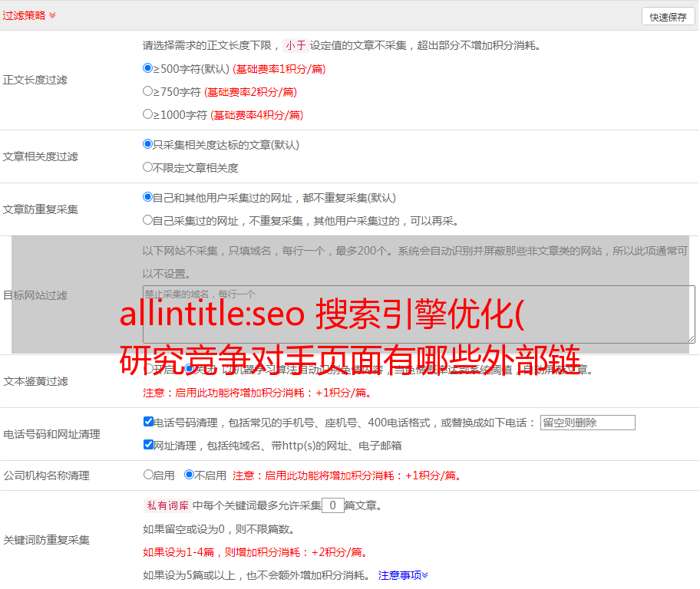
Task: Click 目标网站过滤 row label
Action: [35, 295]
